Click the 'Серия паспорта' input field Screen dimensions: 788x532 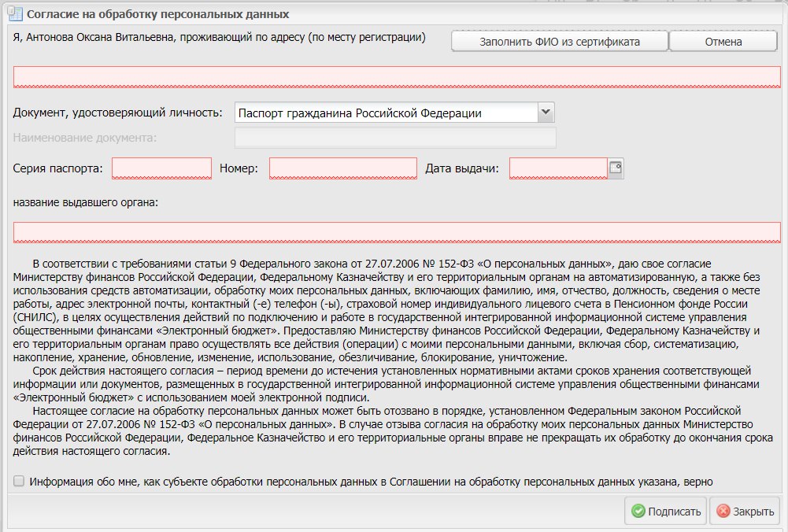coord(161,168)
